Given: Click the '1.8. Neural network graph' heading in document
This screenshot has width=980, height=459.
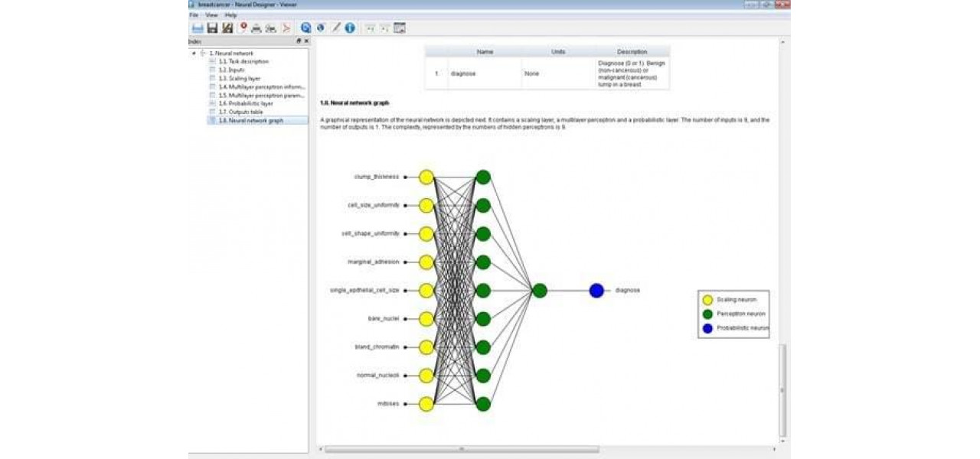Looking at the screenshot, I should [354, 103].
